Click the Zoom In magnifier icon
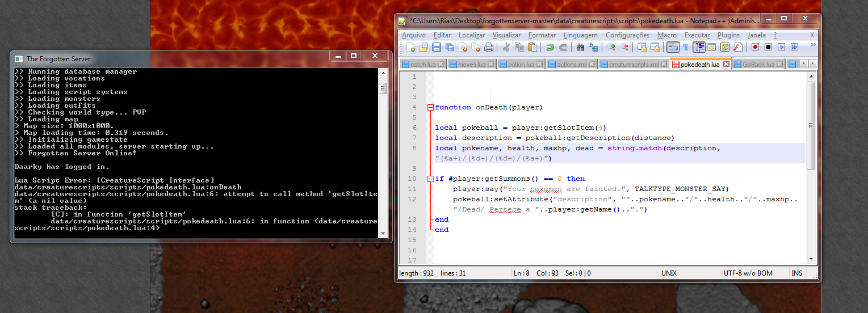Screen dimensions: 868x313 (x=611, y=47)
